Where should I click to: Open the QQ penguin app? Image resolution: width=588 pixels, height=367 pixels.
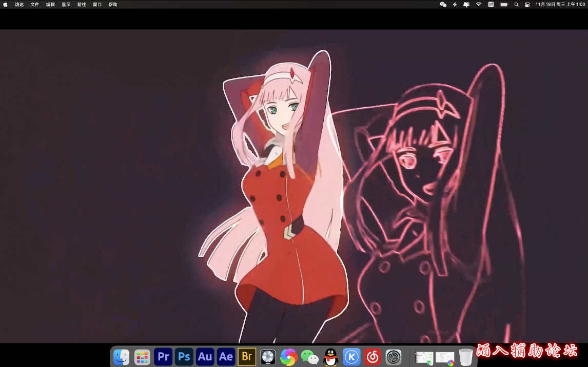(331, 357)
